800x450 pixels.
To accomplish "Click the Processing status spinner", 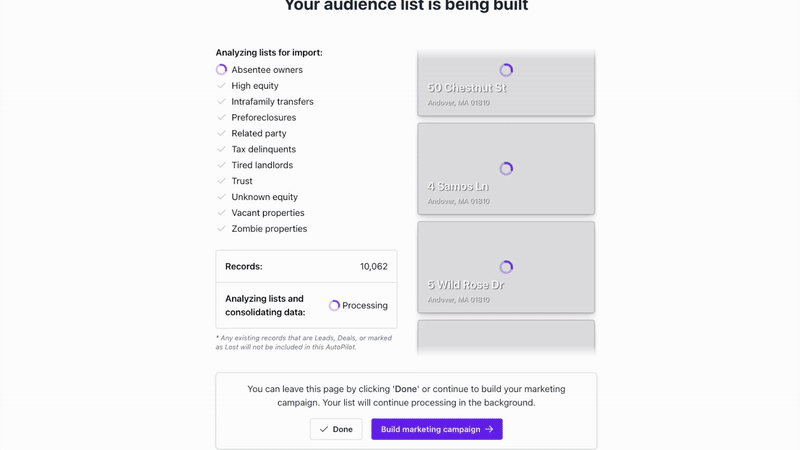I will coord(335,306).
